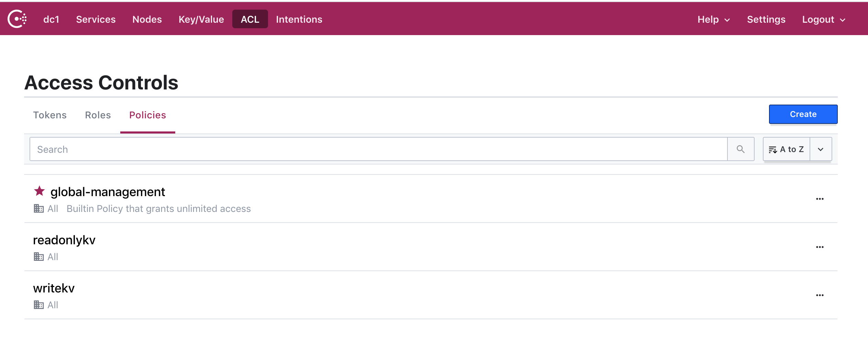868x342 pixels.
Task: Open more actions for readonlykv policy
Action: 820,247
